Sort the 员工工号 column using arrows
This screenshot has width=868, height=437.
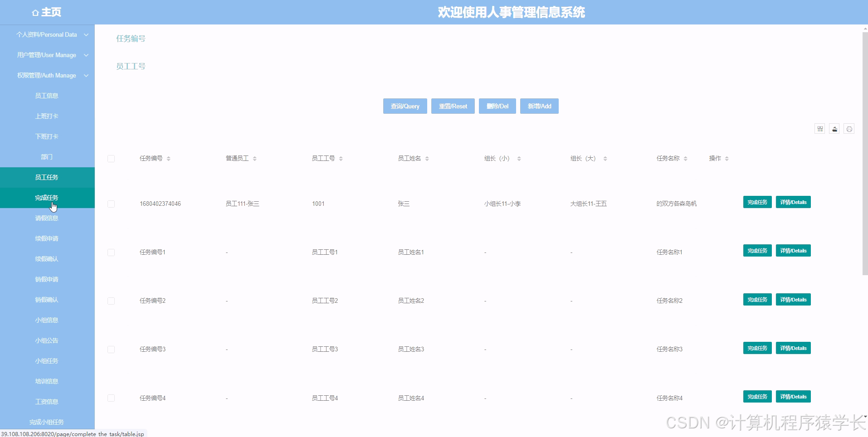point(342,158)
